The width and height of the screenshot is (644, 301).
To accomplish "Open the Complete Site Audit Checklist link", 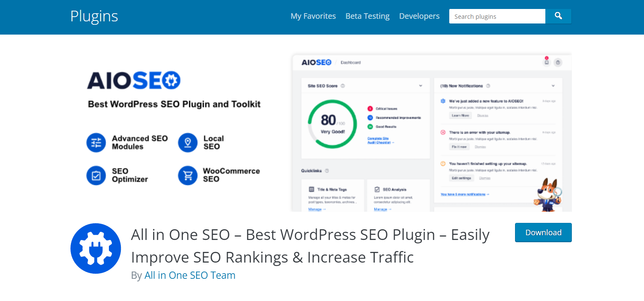I will tap(381, 140).
